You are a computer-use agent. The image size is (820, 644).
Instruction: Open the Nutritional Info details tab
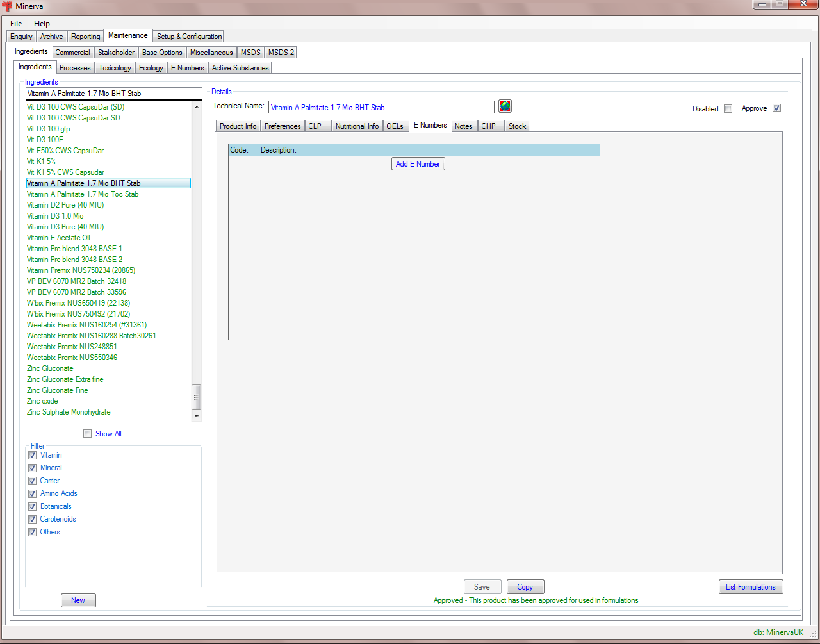[357, 126]
